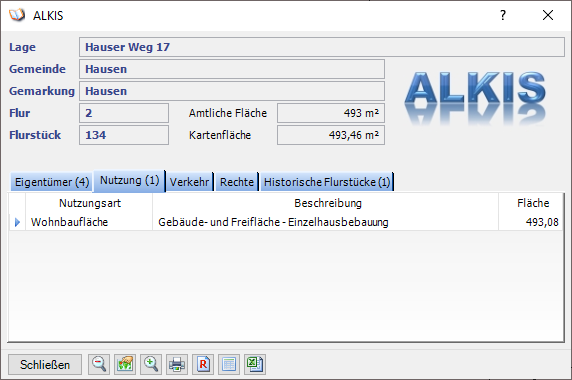Export data with the Excel icon
Image resolution: width=572 pixels, height=380 pixels.
255,364
